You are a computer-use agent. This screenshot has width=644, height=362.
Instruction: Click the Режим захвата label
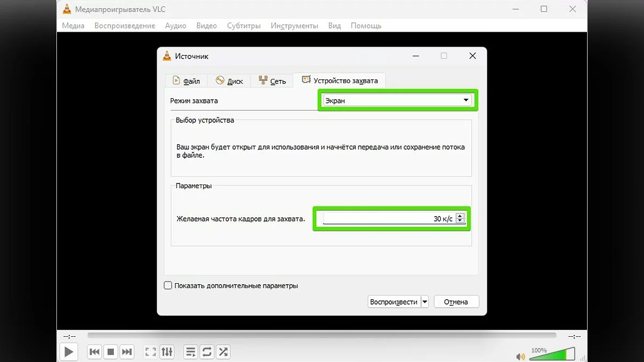[x=194, y=100]
